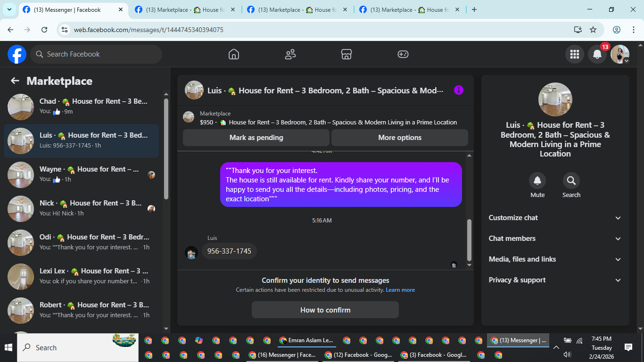Screen dimensions: 644x362
Task: Click Mark as pending button
Action: [x=256, y=138]
